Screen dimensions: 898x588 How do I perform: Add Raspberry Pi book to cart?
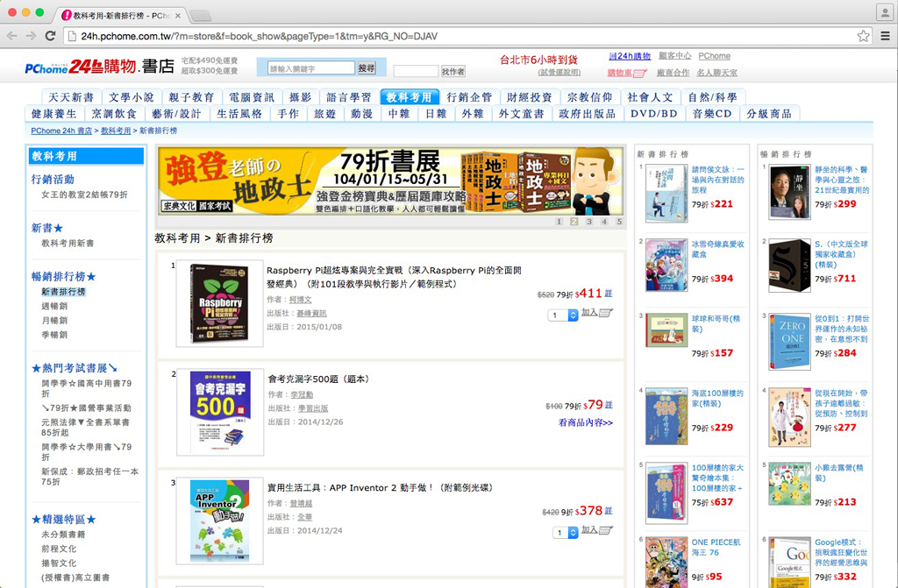[x=597, y=313]
